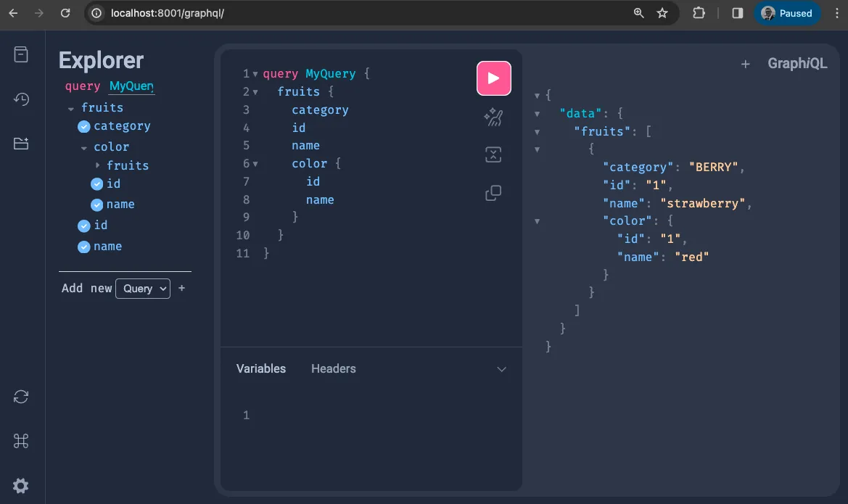Viewport: 848px width, 504px height.
Task: Open GraphiQL settings with the gear icon
Action: pos(22,486)
